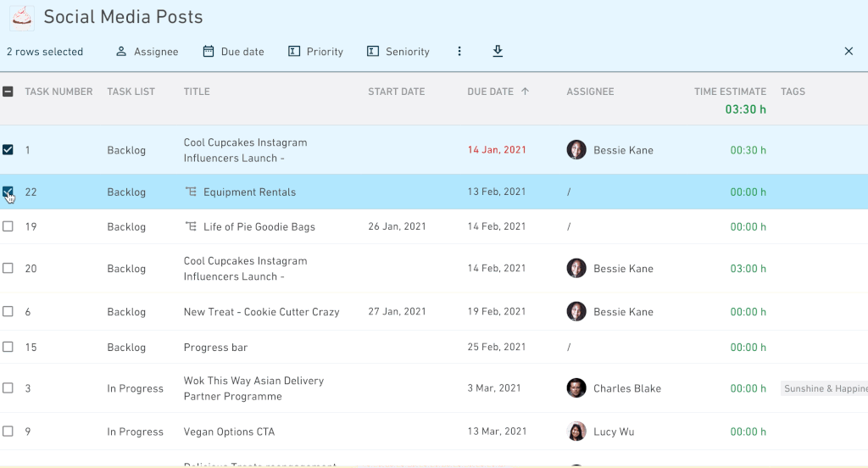Select the checkbox for task 19

pyautogui.click(x=8, y=226)
